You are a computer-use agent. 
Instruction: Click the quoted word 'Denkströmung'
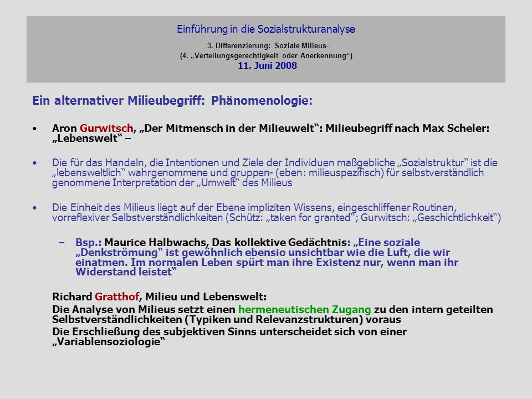(x=120, y=253)
